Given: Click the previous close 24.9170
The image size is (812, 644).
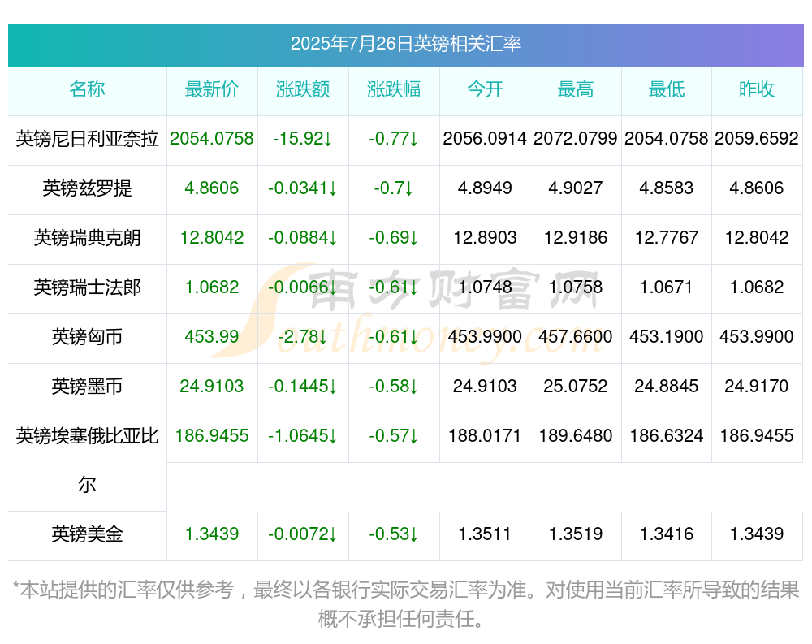Looking at the screenshot, I should [x=757, y=387].
